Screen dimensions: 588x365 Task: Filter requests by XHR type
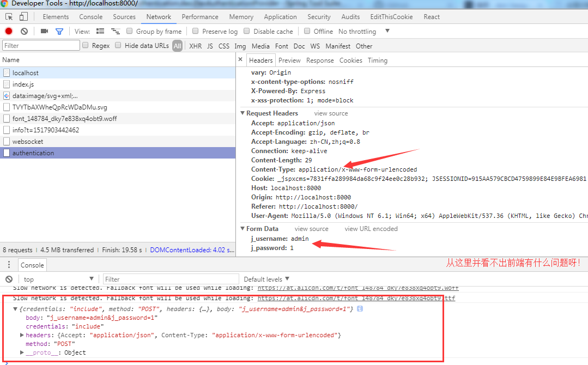196,46
